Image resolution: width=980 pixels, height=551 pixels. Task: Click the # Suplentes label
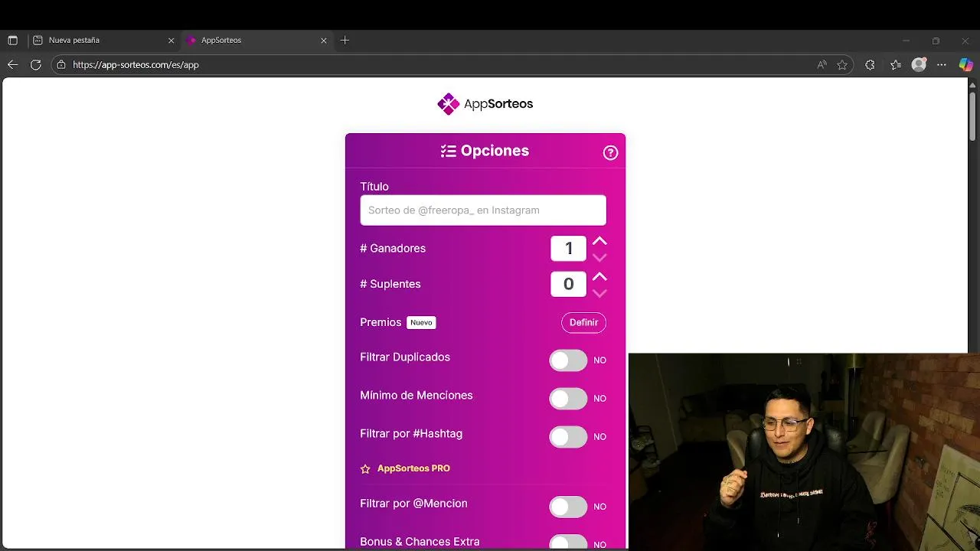pos(390,284)
